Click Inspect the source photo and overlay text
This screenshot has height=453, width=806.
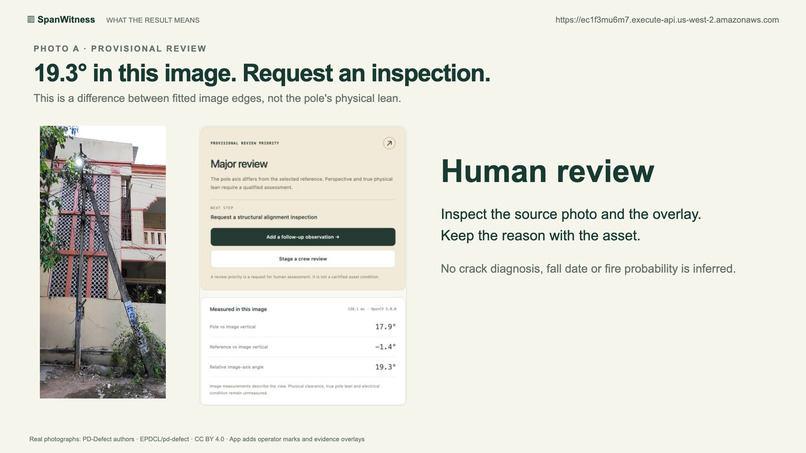click(x=571, y=214)
